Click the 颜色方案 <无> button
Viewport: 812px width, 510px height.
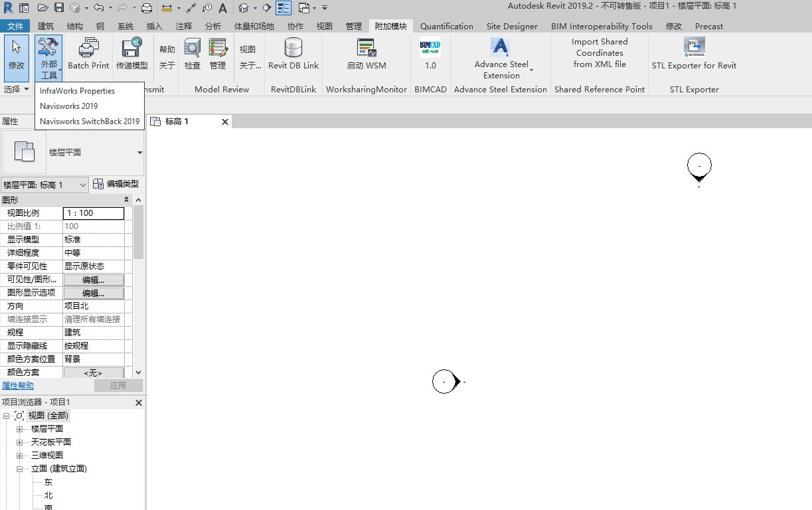(93, 373)
